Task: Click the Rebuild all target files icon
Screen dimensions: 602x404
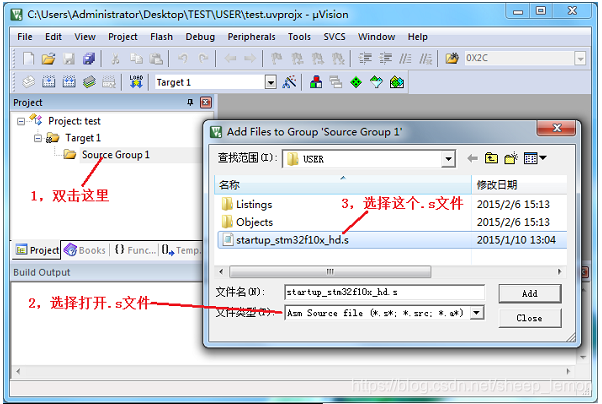Action: pos(69,82)
